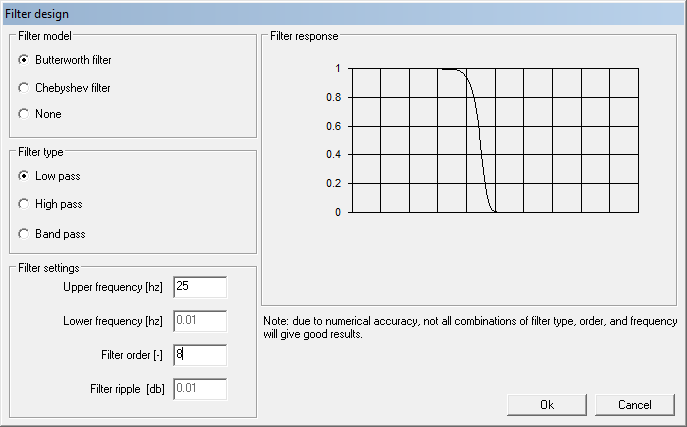
Task: Choose the Chebyshev filter model option
Action: point(24,88)
